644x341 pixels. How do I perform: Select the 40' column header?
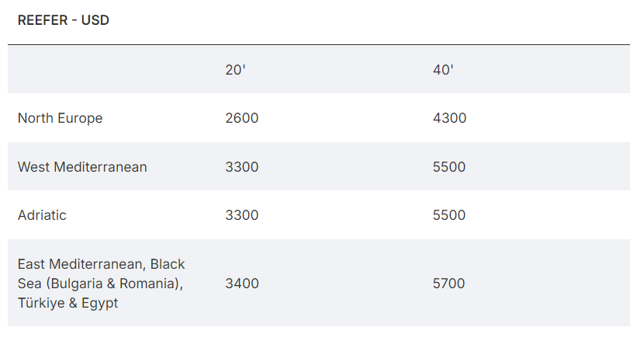(443, 69)
